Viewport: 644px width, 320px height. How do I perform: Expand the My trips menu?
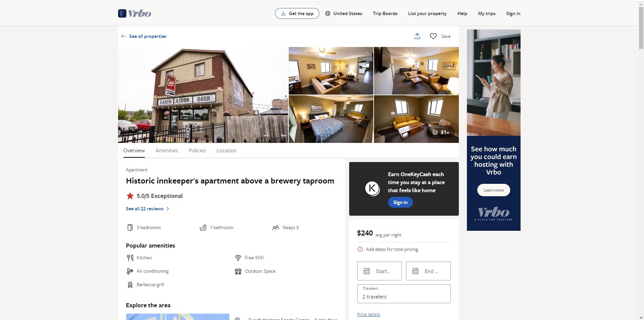(487, 13)
